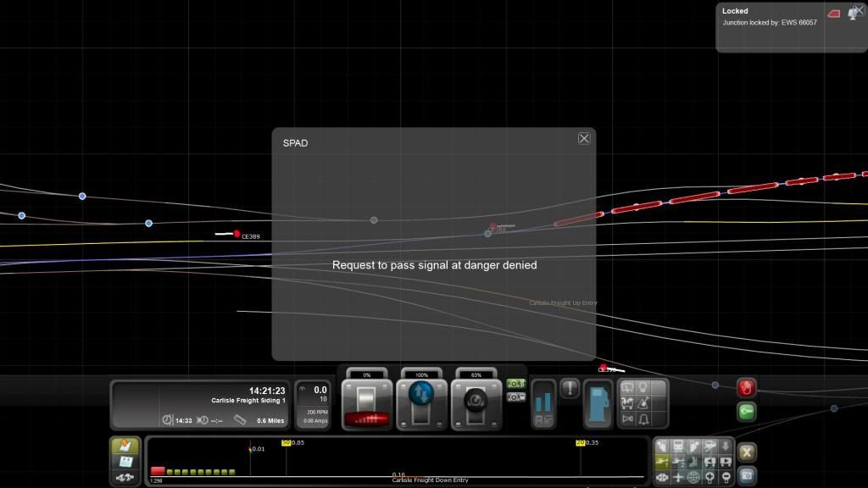Switch the junction left of signal CE389
The image size is (868, 488).
pos(148,224)
